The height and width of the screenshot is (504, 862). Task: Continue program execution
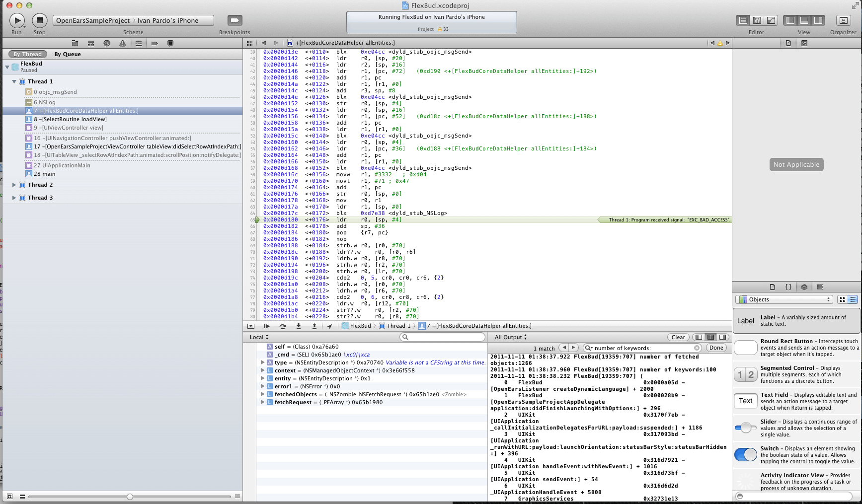click(267, 326)
